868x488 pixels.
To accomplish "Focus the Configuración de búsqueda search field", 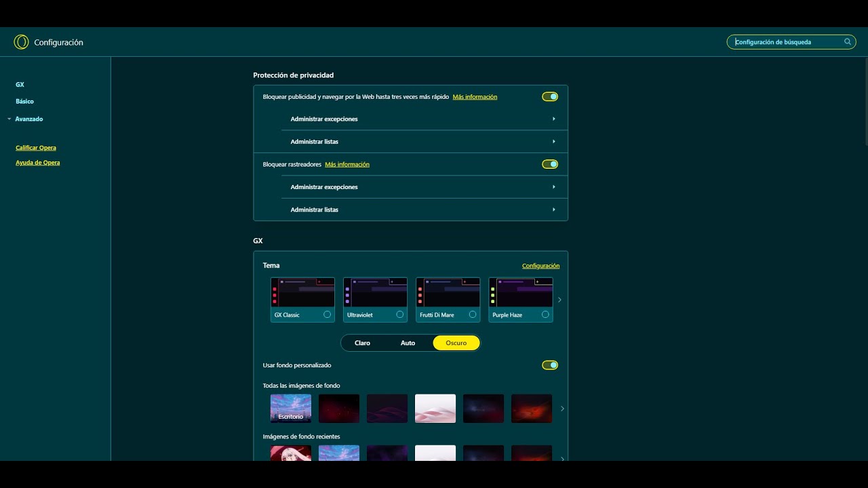I will [791, 42].
